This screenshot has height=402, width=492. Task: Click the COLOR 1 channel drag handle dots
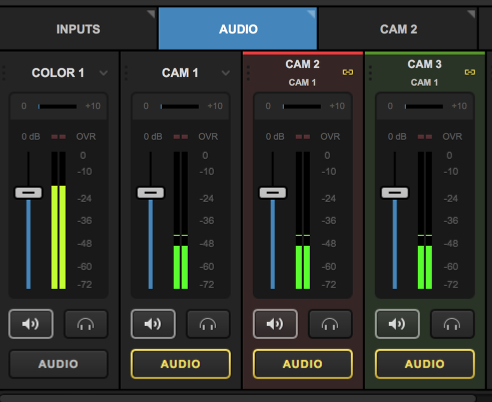click(x=4, y=73)
